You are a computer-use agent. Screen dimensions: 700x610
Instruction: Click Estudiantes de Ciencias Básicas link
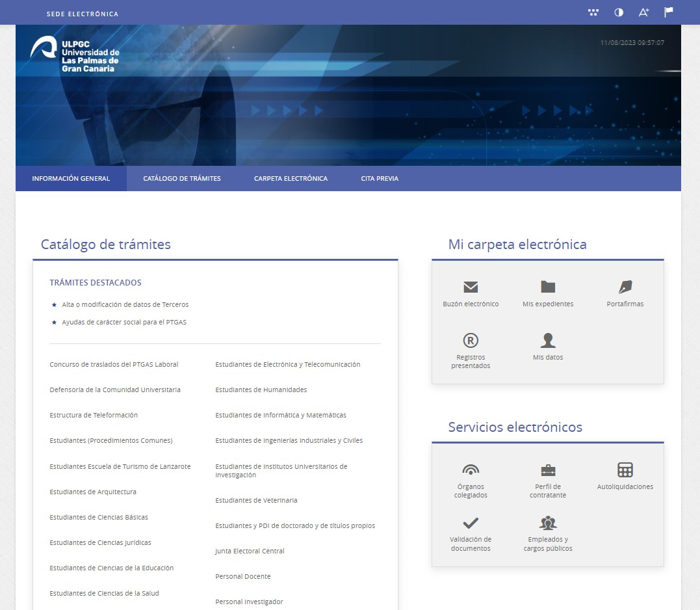[99, 517]
